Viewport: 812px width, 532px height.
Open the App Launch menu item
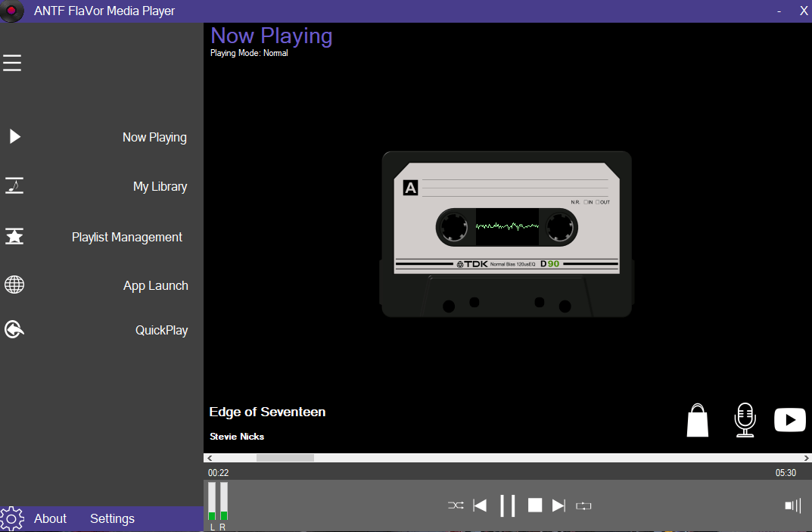point(155,286)
